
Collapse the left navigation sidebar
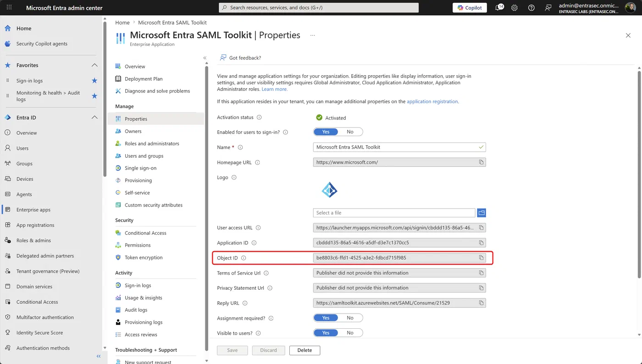[98, 356]
